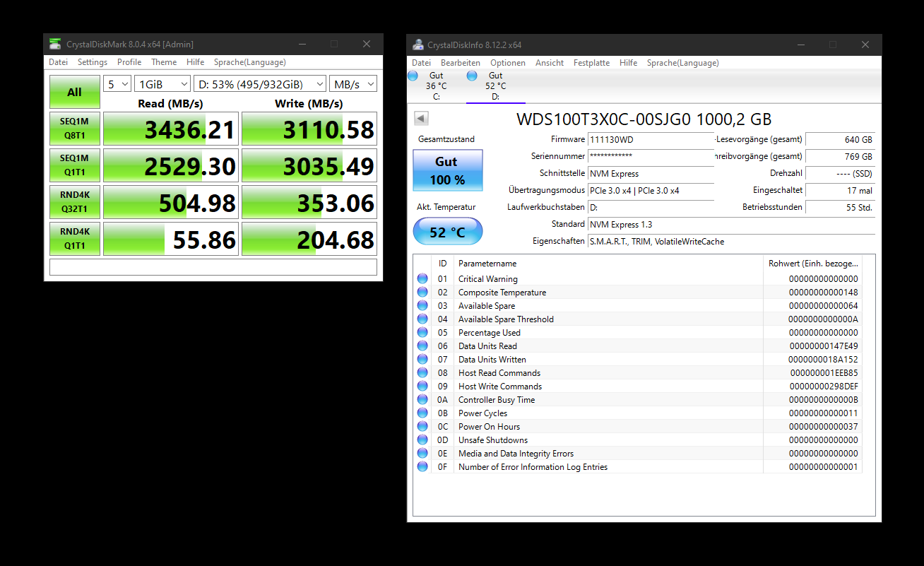Click status orb for Controller Busy Time
The width and height of the screenshot is (924, 566).
pyautogui.click(x=422, y=399)
